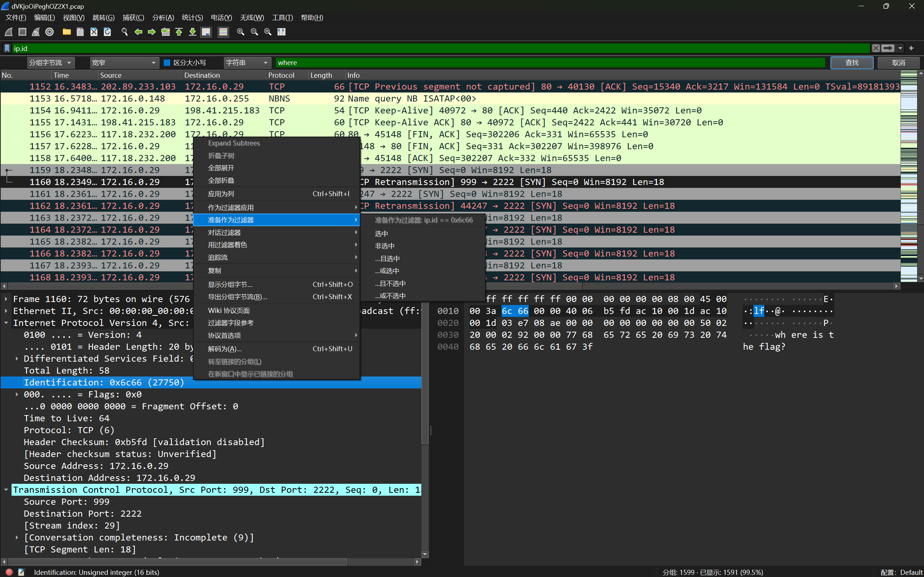
Task: Open 分组字节流 search scope dropdown
Action: (51, 63)
